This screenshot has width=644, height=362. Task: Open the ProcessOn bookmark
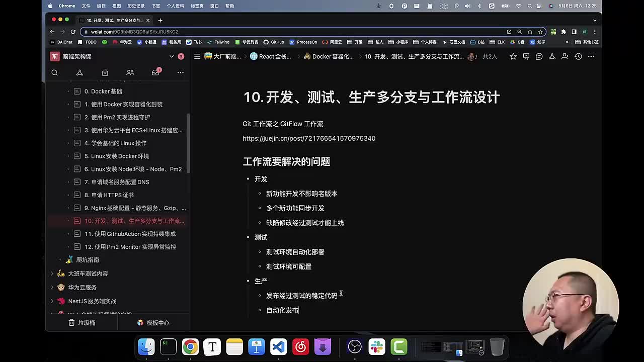point(303,42)
